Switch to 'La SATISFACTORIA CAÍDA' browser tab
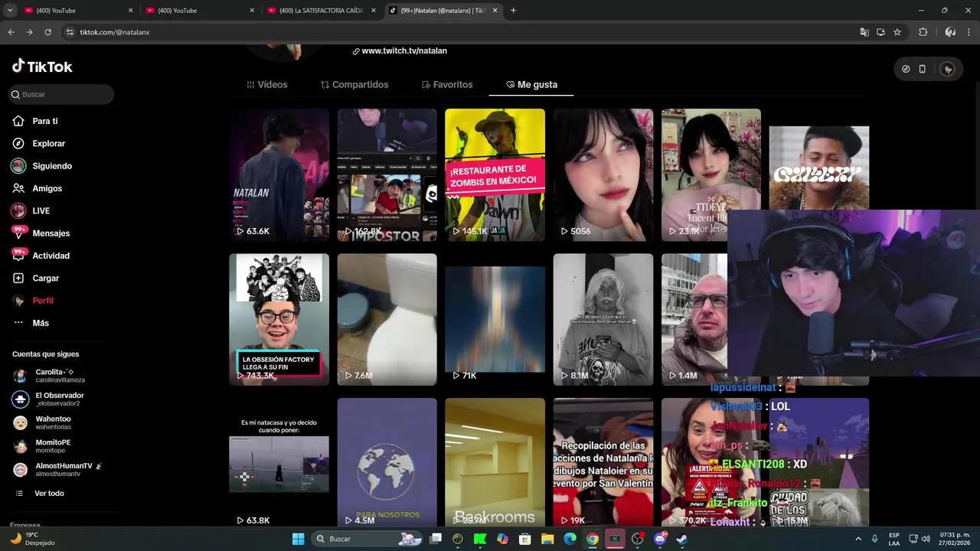The width and height of the screenshot is (980, 551). (x=322, y=11)
